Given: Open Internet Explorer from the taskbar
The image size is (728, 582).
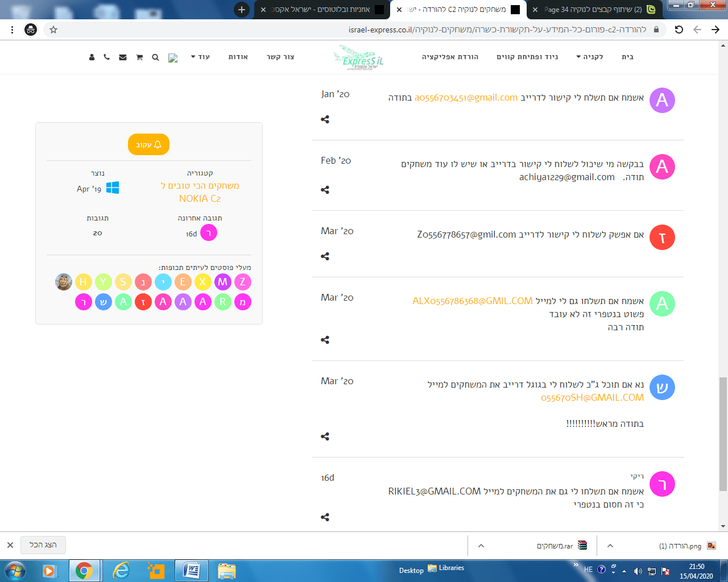Looking at the screenshot, I should tap(121, 571).
